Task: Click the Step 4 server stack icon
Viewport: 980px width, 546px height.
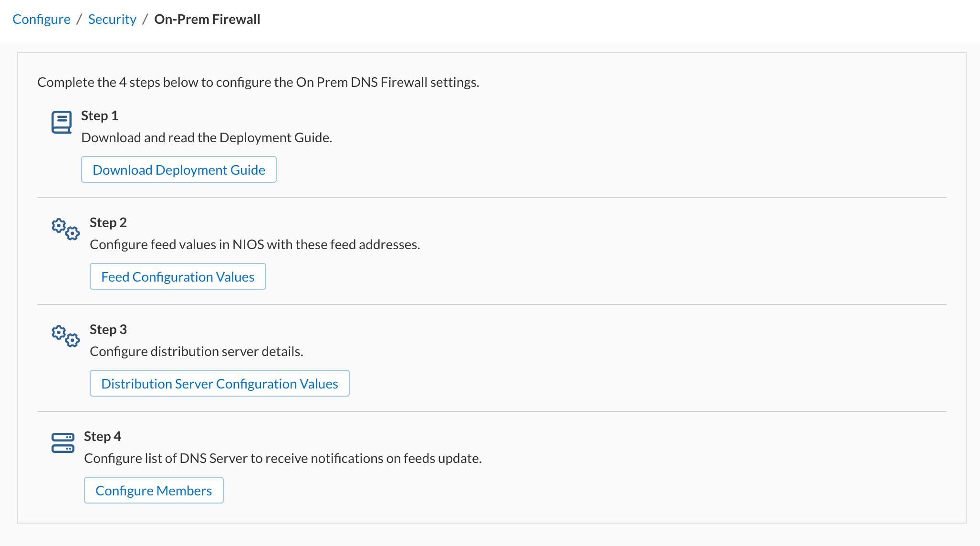Action: (x=63, y=443)
